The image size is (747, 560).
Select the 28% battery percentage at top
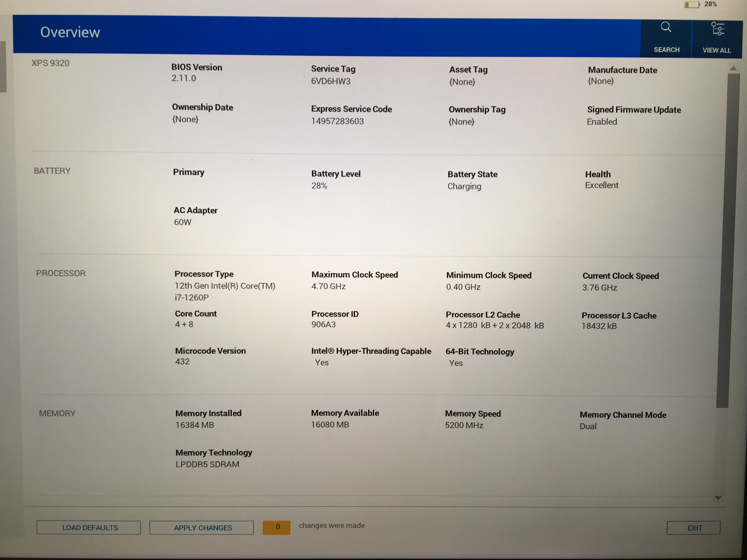tap(710, 4)
